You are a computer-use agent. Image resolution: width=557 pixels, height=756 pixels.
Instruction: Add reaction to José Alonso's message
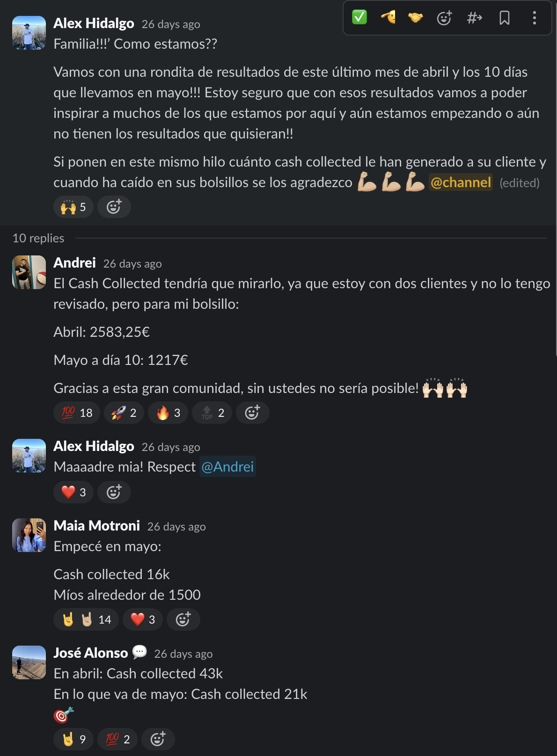coord(158,739)
